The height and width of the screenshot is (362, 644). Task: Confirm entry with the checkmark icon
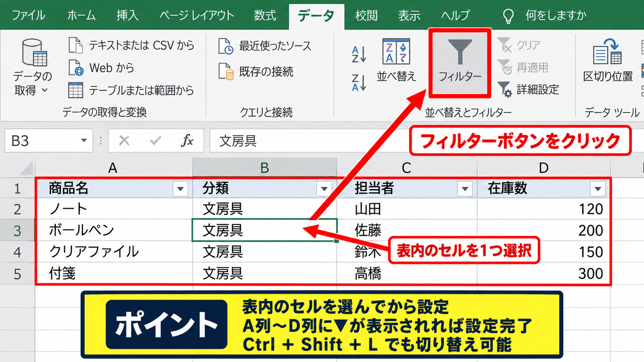[156, 141]
